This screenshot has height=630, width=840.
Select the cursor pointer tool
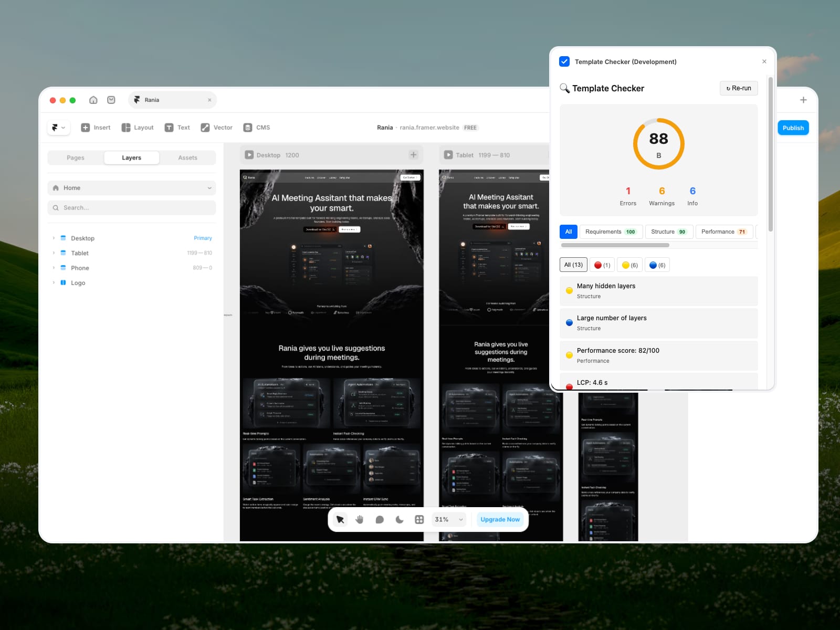[340, 520]
